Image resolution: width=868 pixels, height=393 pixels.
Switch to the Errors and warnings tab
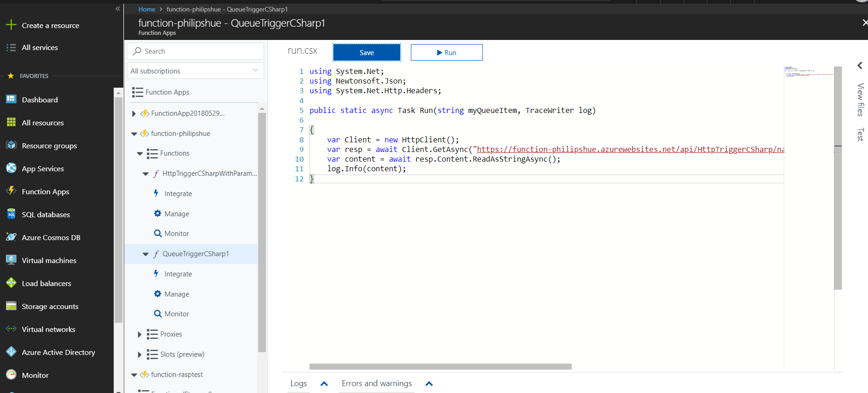tap(377, 383)
